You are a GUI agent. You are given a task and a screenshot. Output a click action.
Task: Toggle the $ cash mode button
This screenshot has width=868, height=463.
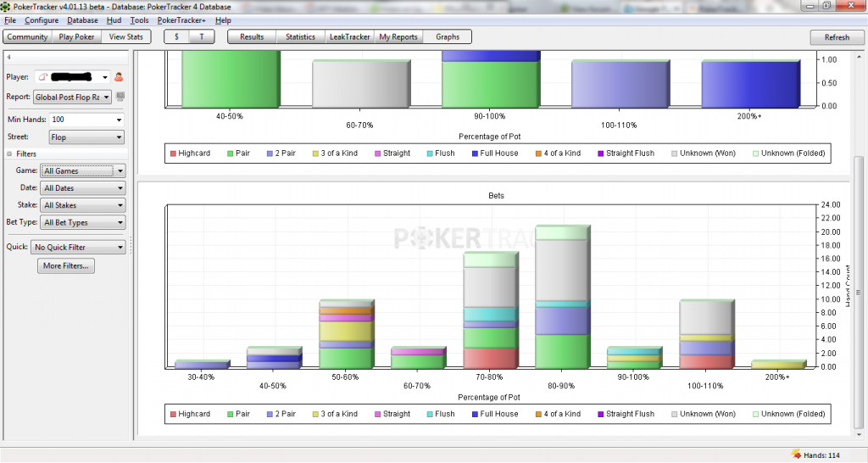tap(176, 36)
